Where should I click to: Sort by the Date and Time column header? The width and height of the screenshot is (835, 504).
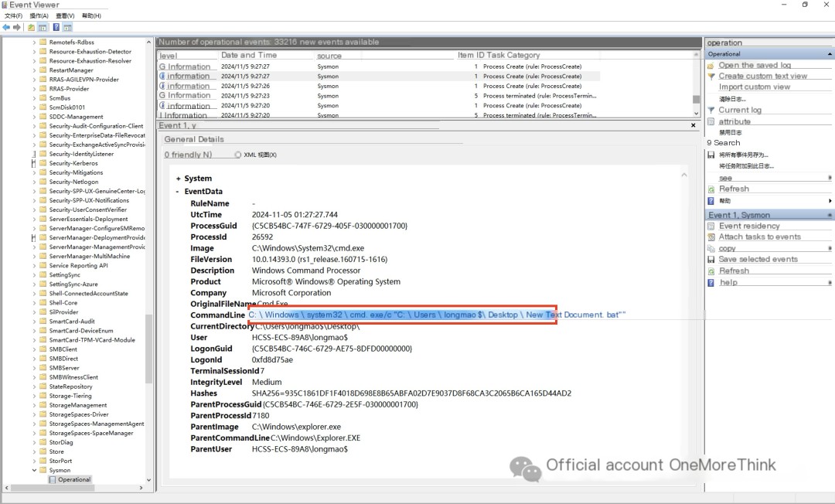249,56
